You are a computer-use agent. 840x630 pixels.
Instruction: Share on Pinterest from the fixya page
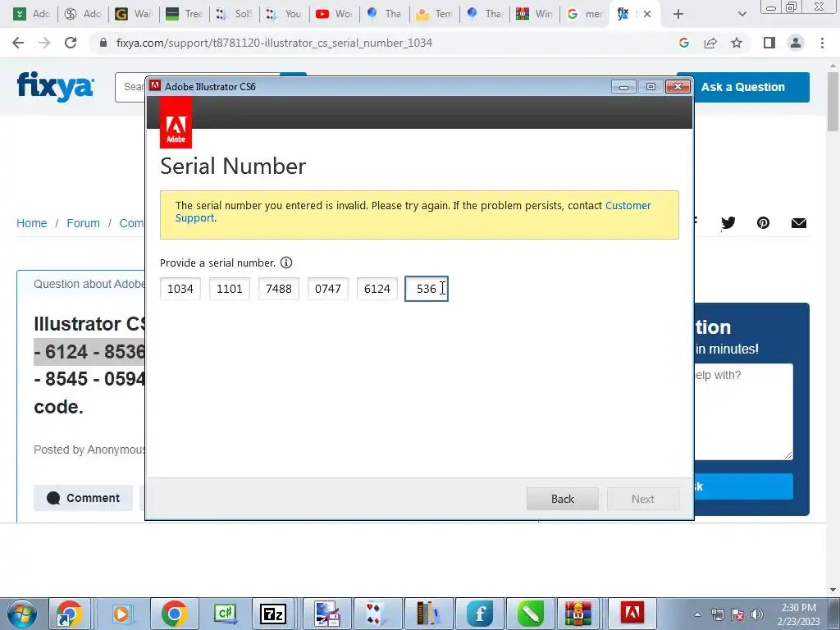[x=763, y=223]
